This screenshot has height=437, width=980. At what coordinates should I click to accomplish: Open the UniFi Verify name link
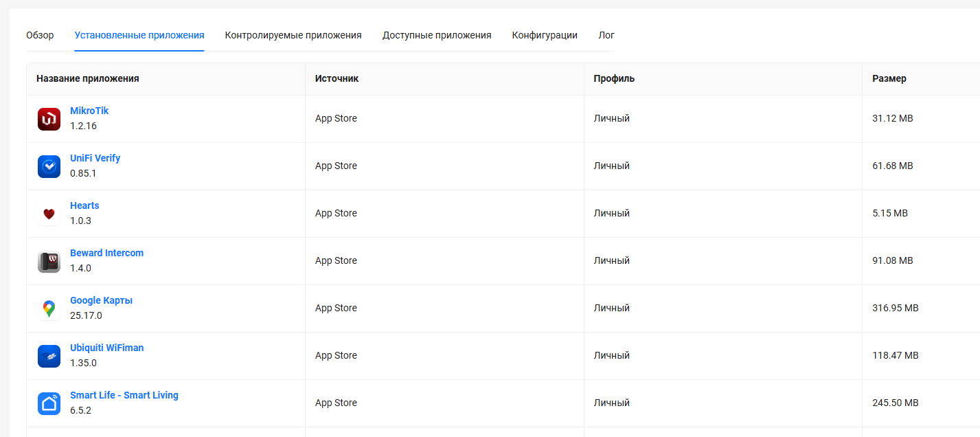(95, 158)
